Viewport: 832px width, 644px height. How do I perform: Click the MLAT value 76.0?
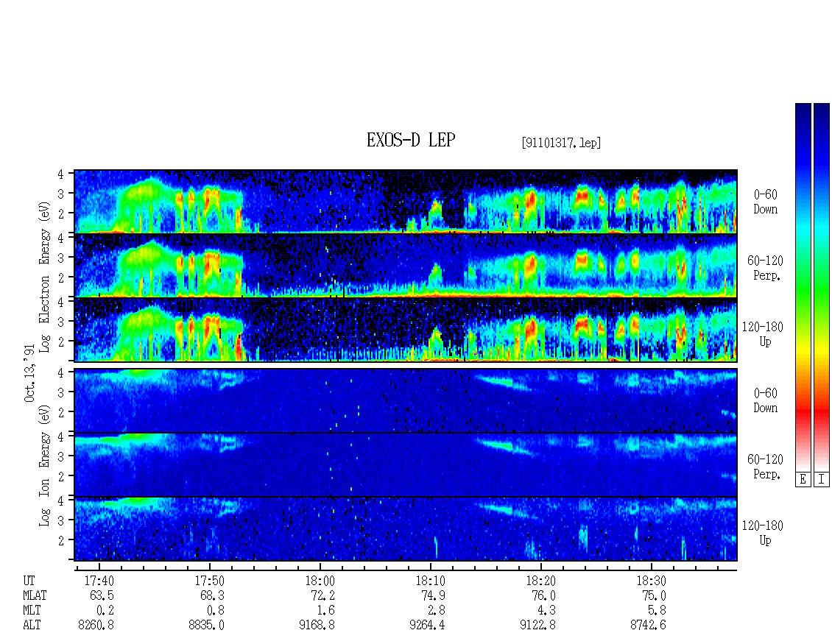543,595
